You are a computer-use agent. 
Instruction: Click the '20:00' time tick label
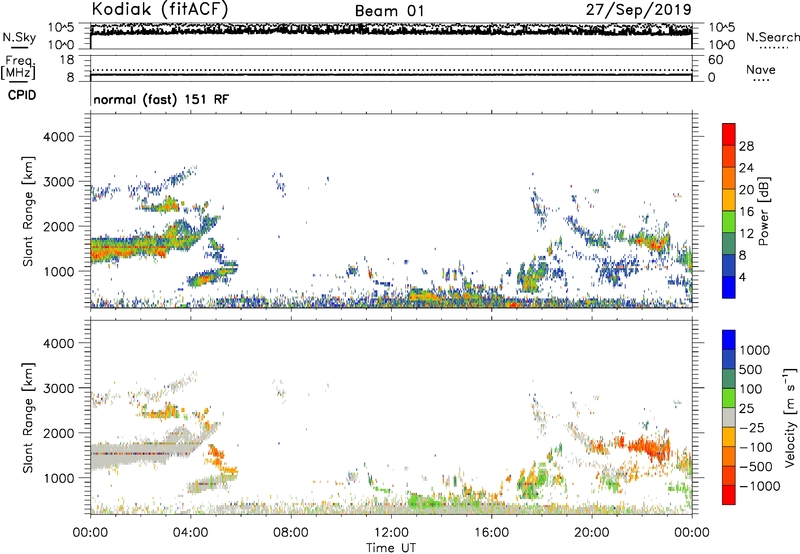click(x=591, y=533)
